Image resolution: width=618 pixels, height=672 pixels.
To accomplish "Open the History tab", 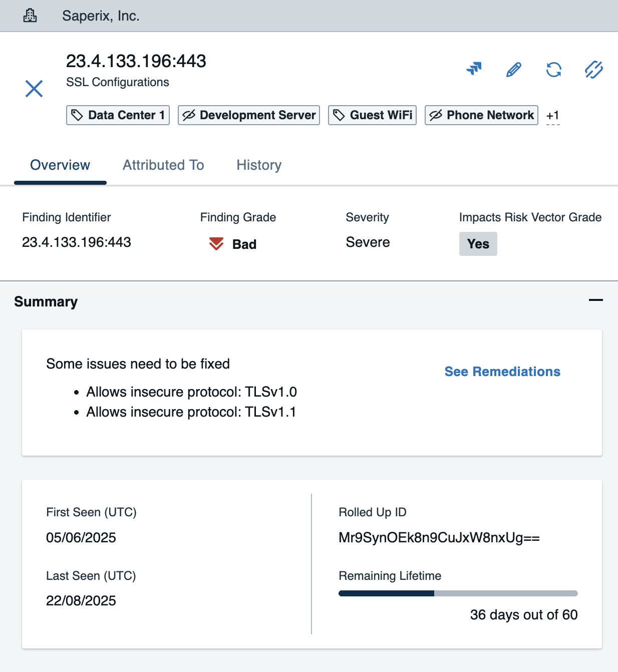I will tap(259, 165).
